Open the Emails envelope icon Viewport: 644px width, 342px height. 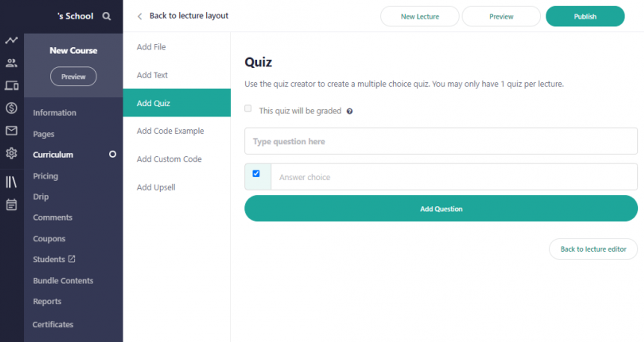[x=11, y=131]
